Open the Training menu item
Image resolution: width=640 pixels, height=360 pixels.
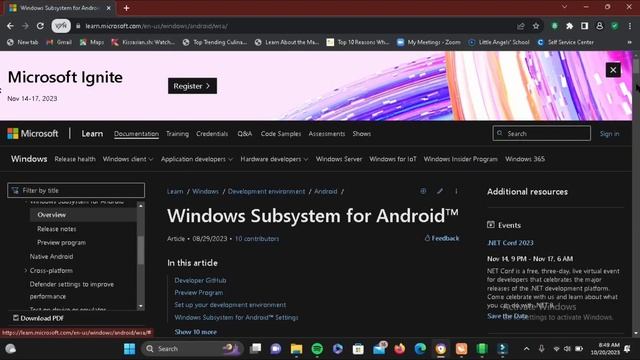point(177,134)
